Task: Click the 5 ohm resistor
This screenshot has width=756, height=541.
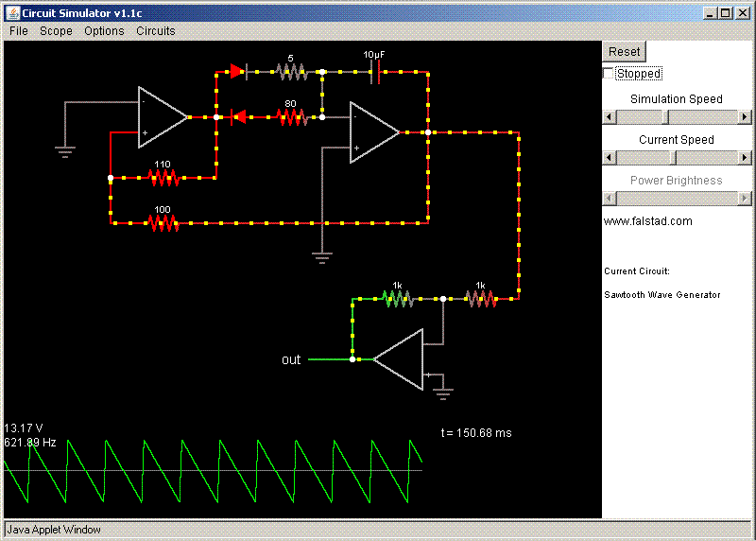Action: 291,71
